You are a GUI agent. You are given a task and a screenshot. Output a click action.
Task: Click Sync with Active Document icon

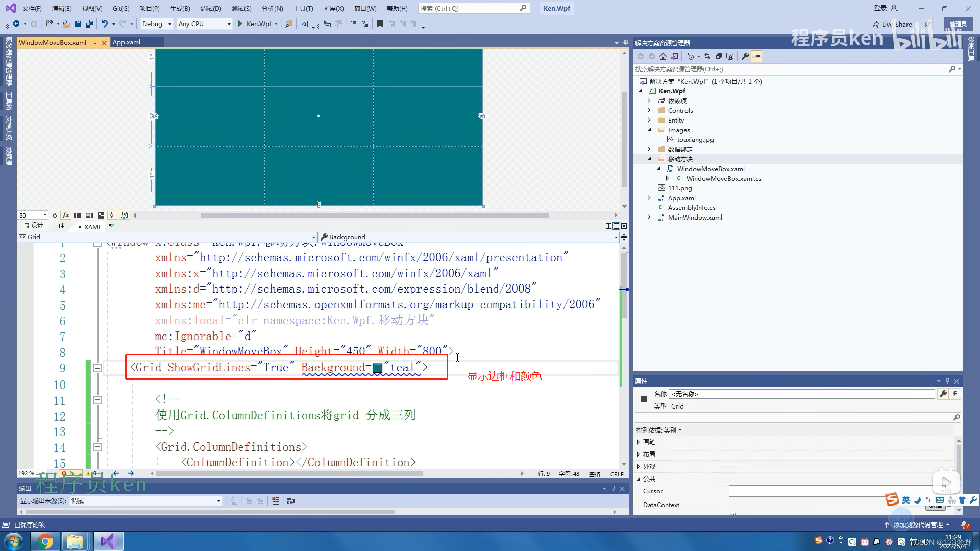click(x=707, y=56)
